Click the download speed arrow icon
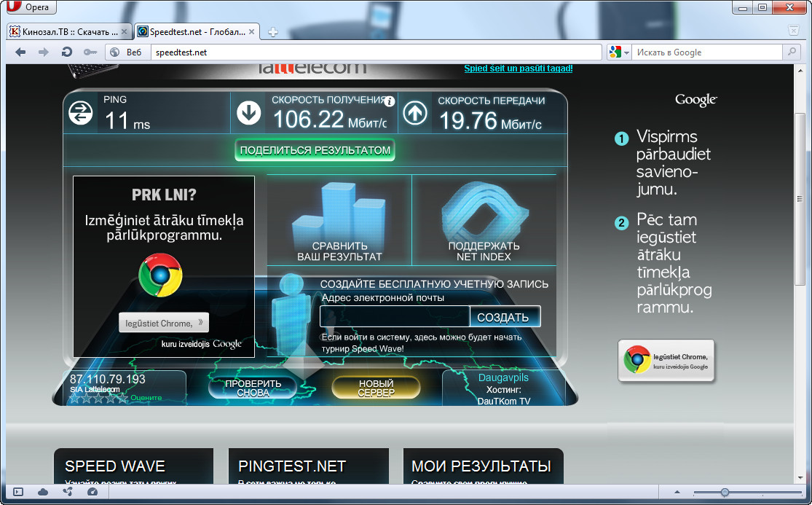812x505 pixels. tap(248, 113)
